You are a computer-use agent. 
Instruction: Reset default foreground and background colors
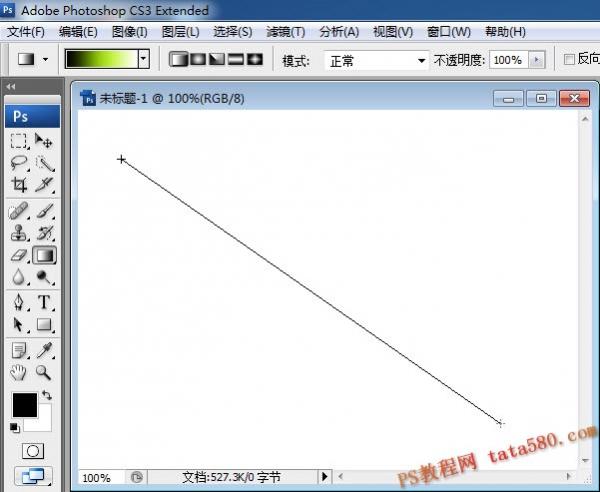coord(15,428)
